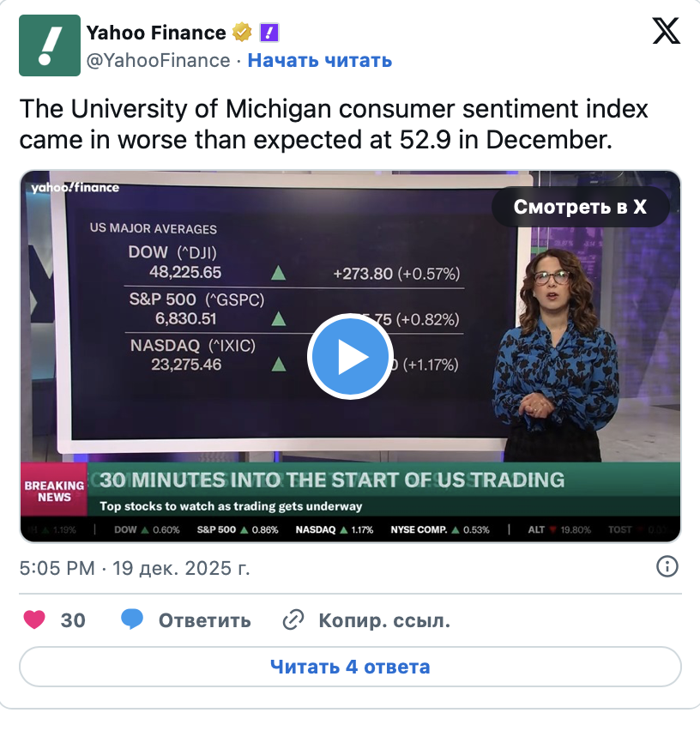Play the embedded video
This screenshot has height=743, width=700.
tap(349, 357)
